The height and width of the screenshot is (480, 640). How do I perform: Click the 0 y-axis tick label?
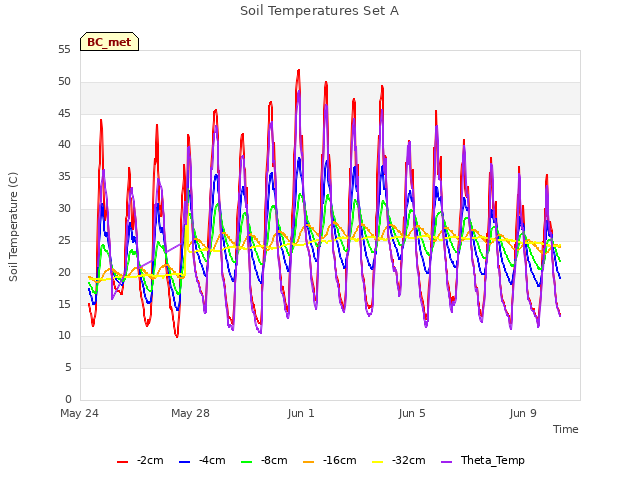pos(68,399)
